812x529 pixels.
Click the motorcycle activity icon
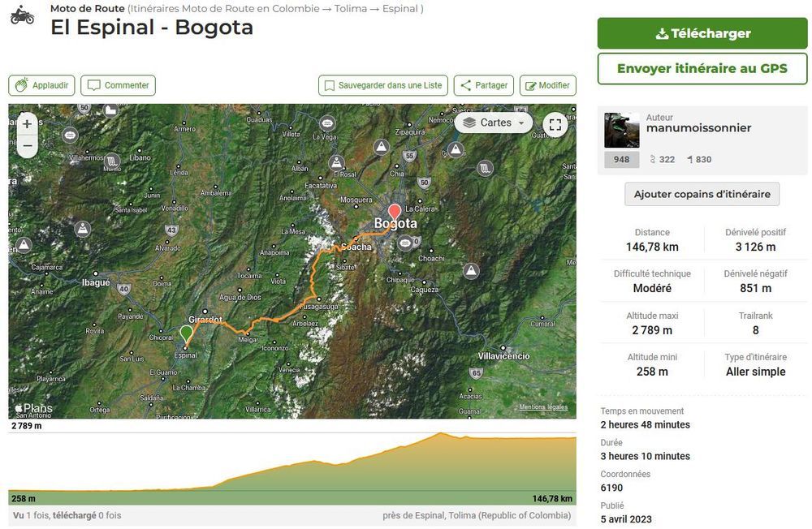[x=22, y=14]
